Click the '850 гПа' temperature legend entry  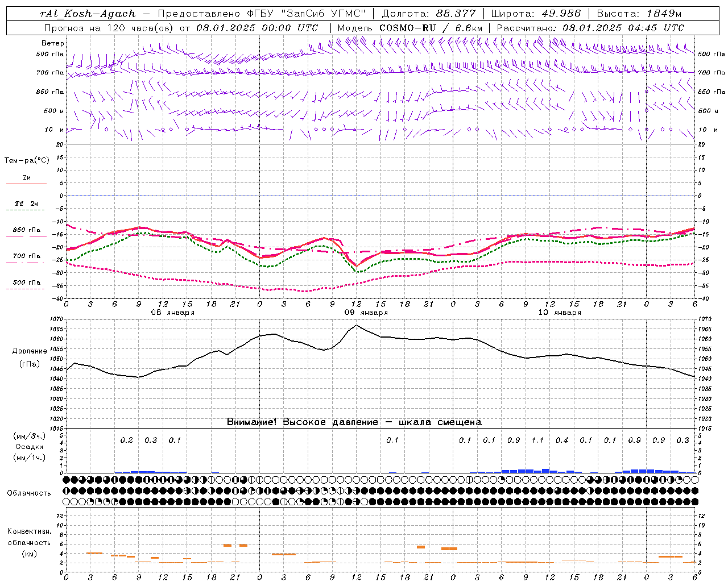tap(27, 230)
